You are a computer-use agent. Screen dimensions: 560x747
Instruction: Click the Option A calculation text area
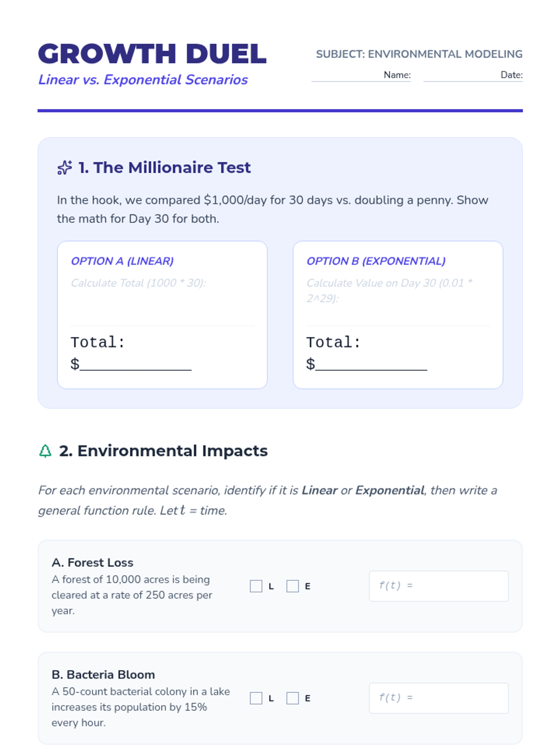pyautogui.click(x=162, y=298)
